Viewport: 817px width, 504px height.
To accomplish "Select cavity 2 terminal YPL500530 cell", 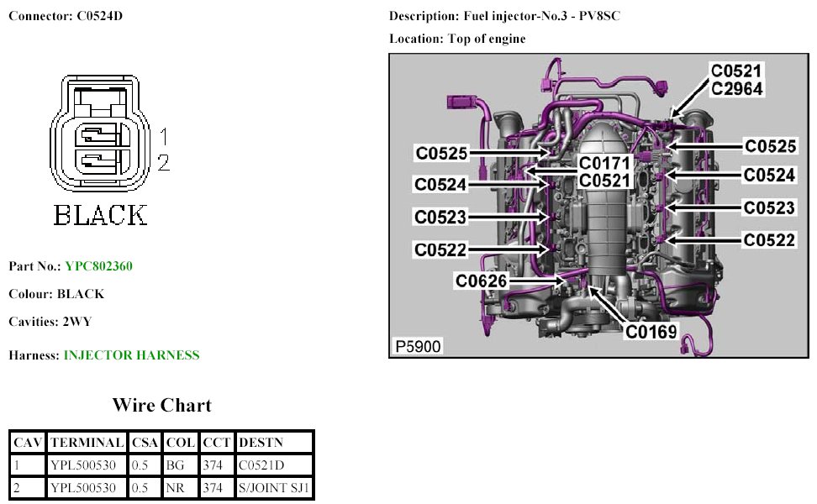I will [87, 488].
